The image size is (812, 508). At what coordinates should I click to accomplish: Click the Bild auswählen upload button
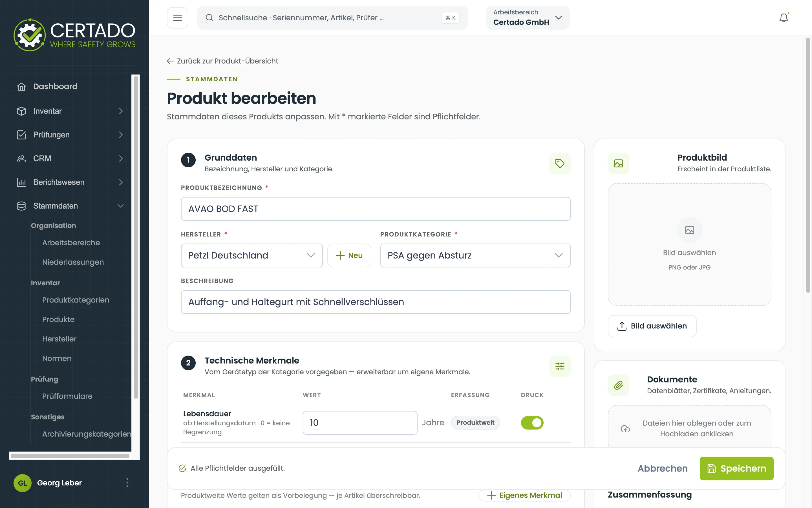tap(652, 326)
